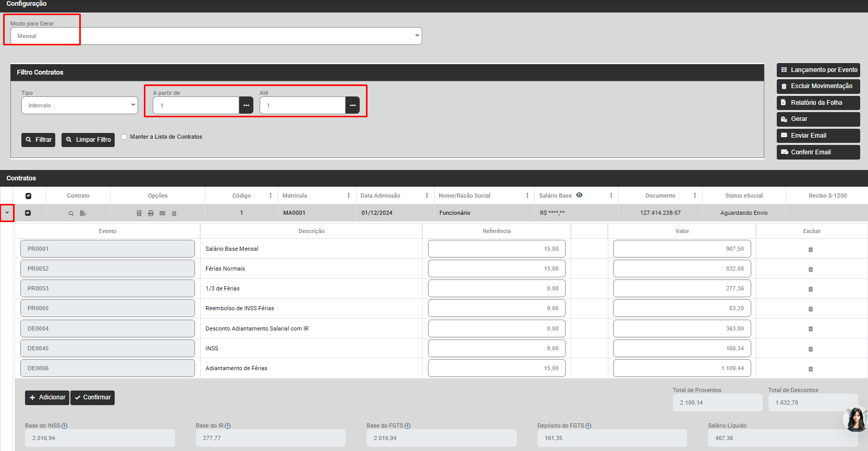Click the INSS Valor input field
The width and height of the screenshot is (868, 451).
point(681,348)
